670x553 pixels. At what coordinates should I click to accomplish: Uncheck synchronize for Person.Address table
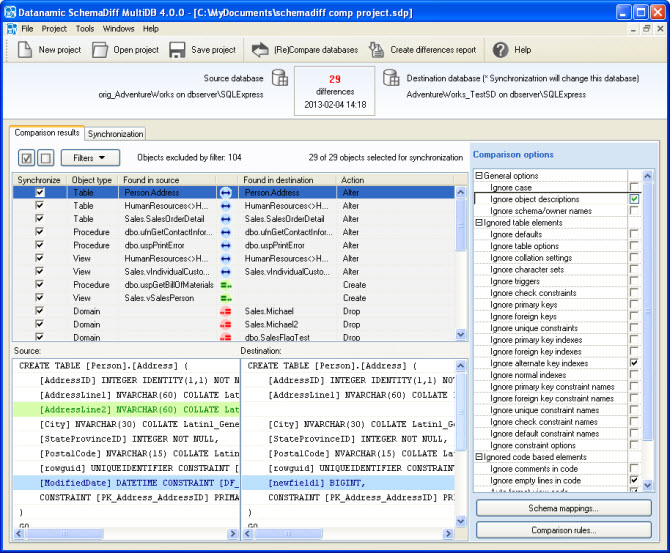(39, 192)
